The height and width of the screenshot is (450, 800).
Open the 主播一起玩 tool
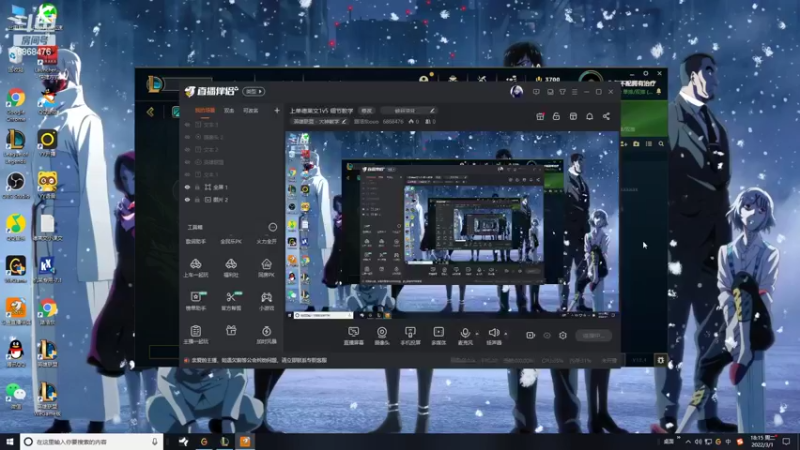195,335
